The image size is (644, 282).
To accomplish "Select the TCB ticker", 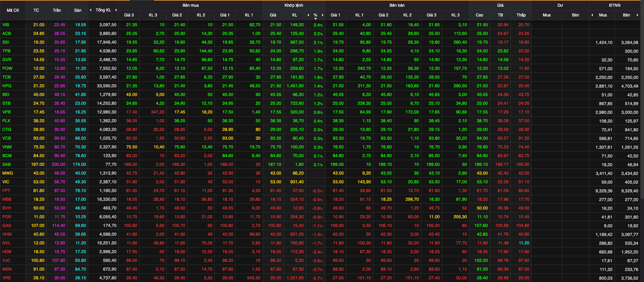I will click(6, 77).
